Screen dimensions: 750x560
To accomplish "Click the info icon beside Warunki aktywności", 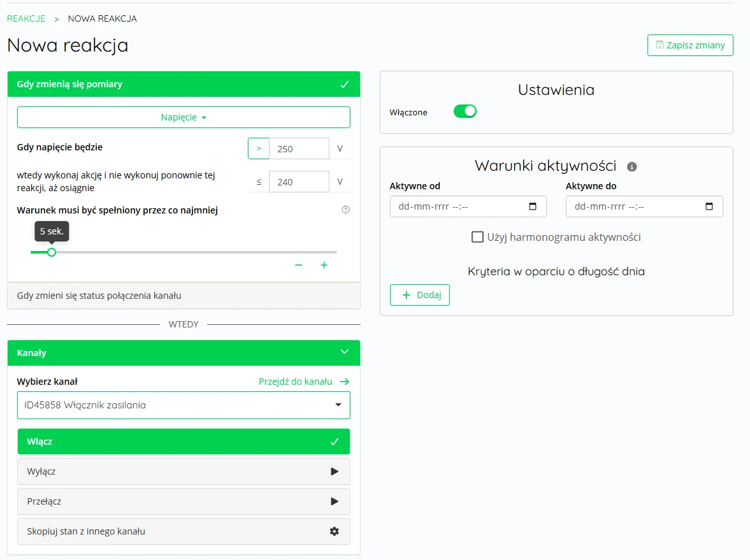I will (x=632, y=167).
